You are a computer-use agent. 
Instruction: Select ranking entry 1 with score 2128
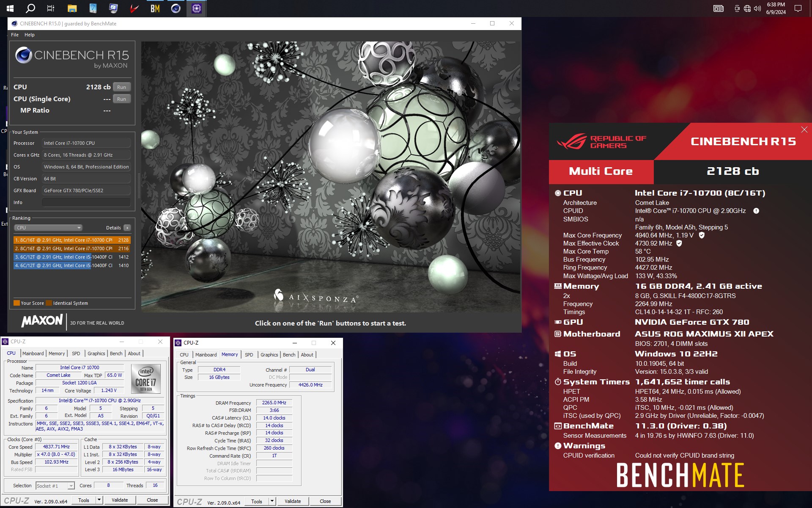tap(72, 240)
